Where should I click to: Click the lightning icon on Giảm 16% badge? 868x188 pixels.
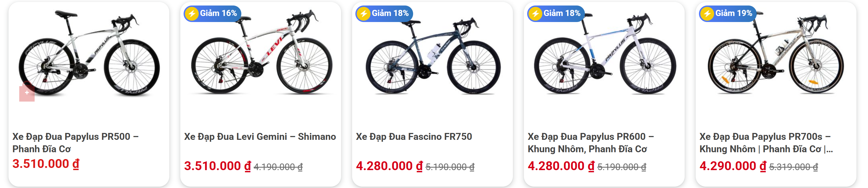(192, 14)
